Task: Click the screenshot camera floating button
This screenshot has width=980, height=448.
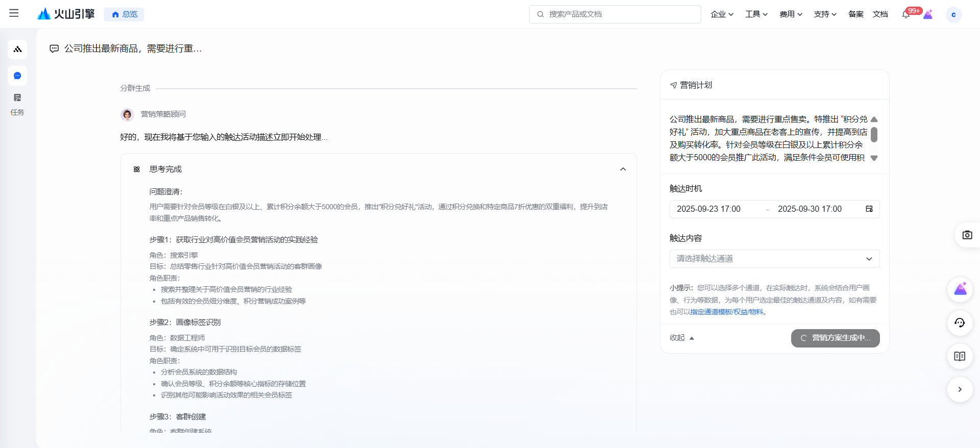Action: click(x=967, y=235)
